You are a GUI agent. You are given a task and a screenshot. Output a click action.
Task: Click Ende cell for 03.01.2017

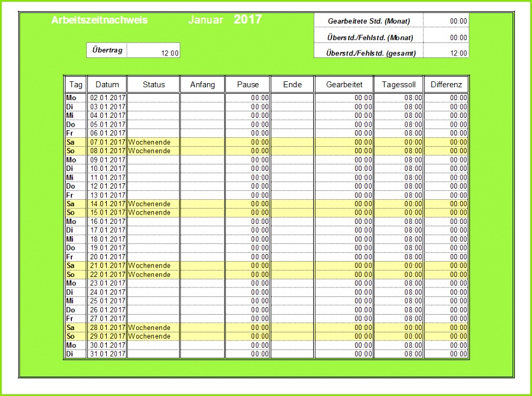coord(293,107)
